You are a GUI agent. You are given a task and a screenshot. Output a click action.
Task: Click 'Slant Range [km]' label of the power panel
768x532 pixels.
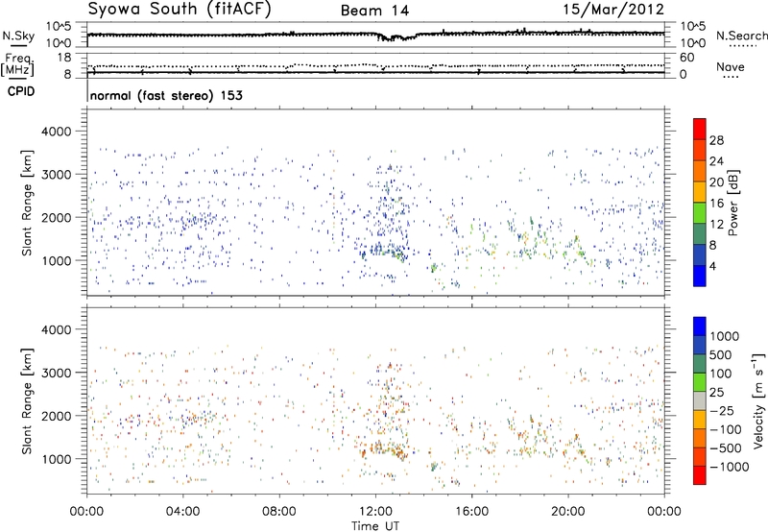[x=27, y=203]
